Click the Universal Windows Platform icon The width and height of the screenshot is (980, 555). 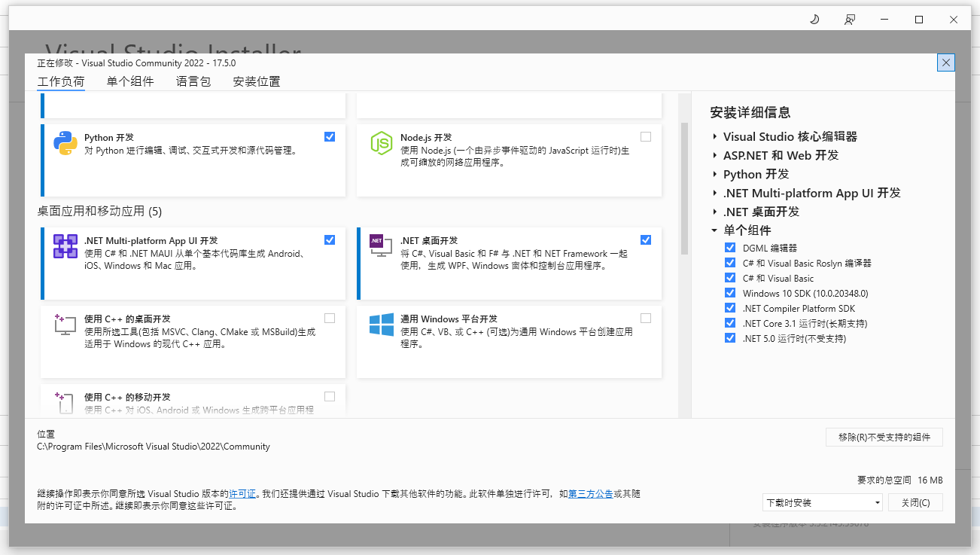(x=382, y=325)
